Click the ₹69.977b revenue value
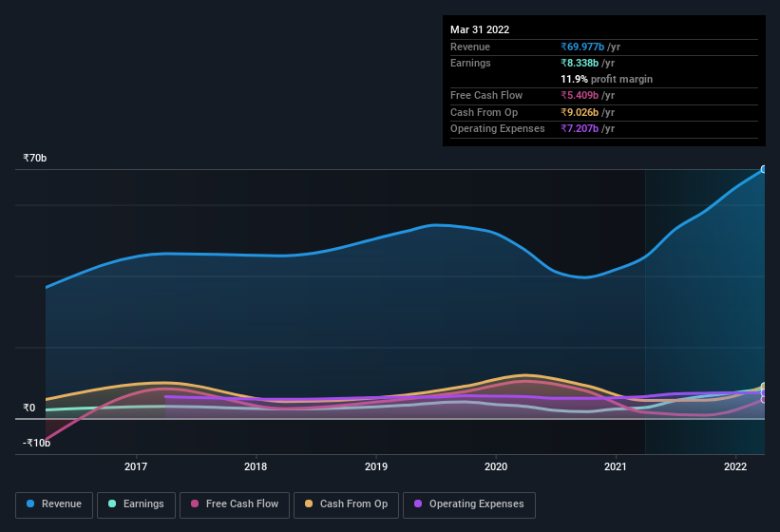780x532 pixels. coord(582,47)
